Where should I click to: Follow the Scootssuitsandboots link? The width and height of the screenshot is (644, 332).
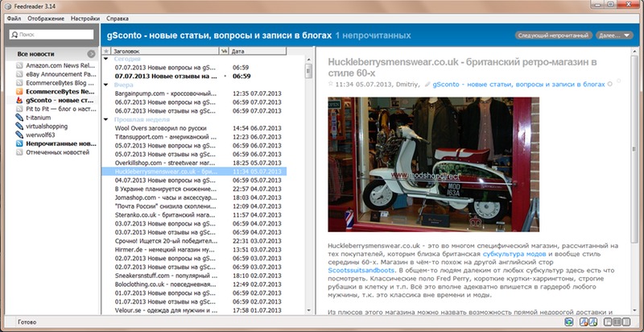point(361,270)
